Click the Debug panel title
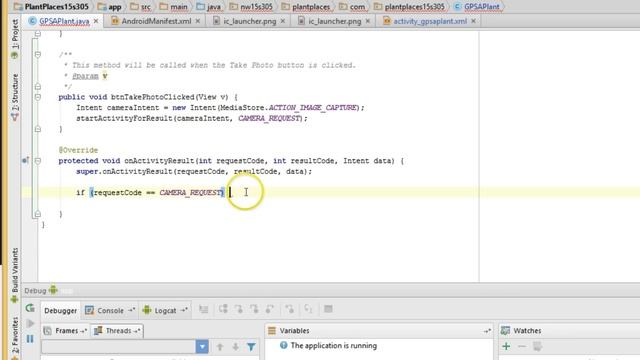The height and width of the screenshot is (360, 640). coord(35,291)
